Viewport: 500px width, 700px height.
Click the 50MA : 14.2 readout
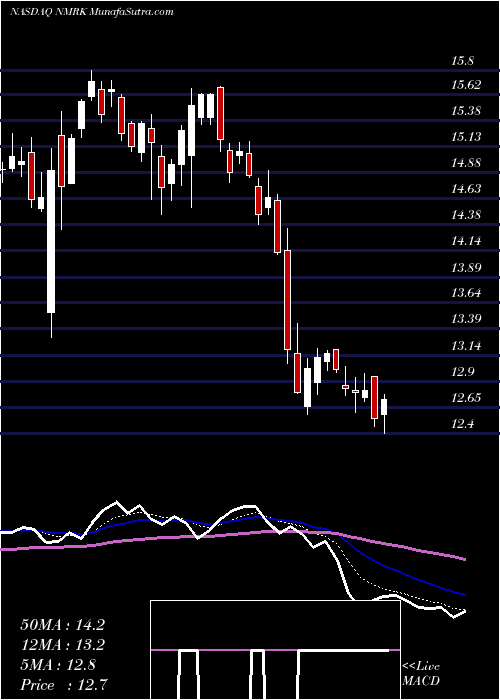pos(62,625)
